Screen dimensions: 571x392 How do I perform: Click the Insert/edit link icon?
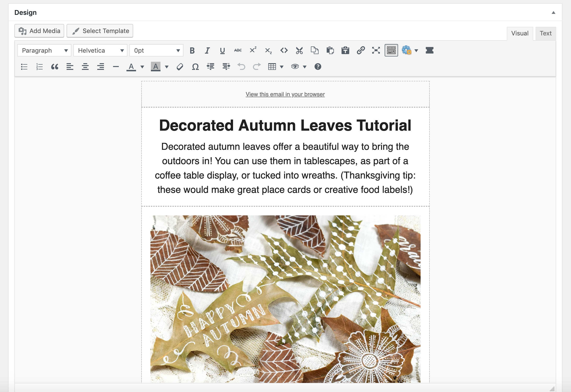(x=361, y=50)
